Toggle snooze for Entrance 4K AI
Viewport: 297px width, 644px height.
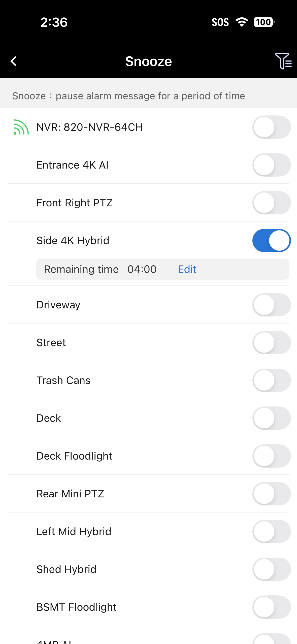click(x=272, y=165)
